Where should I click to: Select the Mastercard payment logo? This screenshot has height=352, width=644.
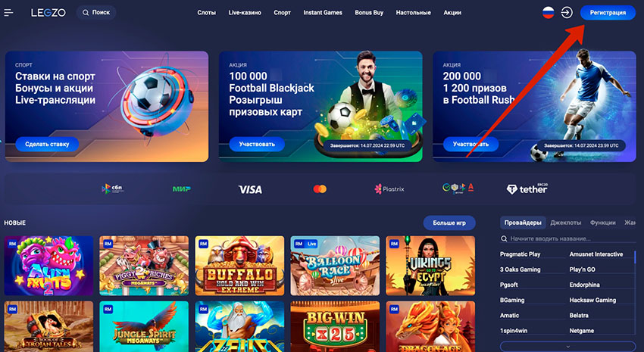coord(320,188)
